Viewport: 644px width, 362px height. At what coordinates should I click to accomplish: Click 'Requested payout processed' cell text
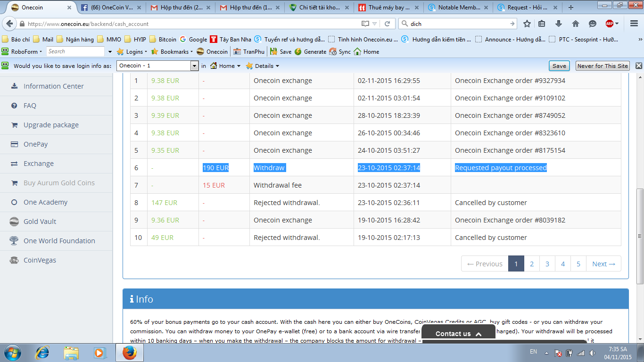501,168
